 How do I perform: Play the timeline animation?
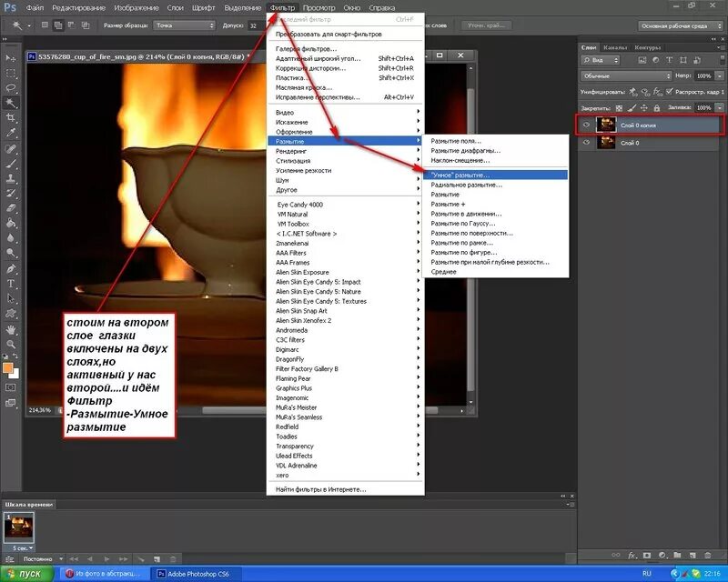click(106, 559)
